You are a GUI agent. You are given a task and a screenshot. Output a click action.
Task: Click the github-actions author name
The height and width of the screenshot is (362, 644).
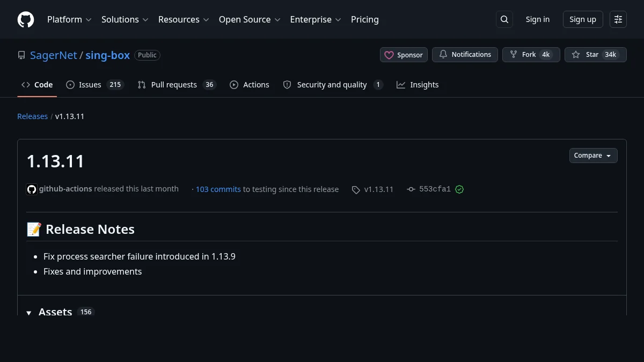65,189
